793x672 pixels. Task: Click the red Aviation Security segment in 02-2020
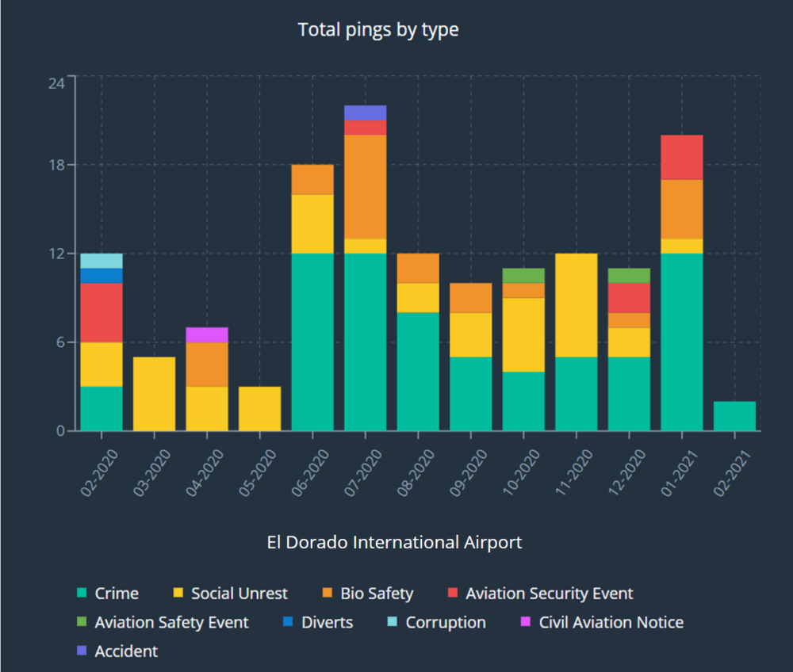[102, 312]
